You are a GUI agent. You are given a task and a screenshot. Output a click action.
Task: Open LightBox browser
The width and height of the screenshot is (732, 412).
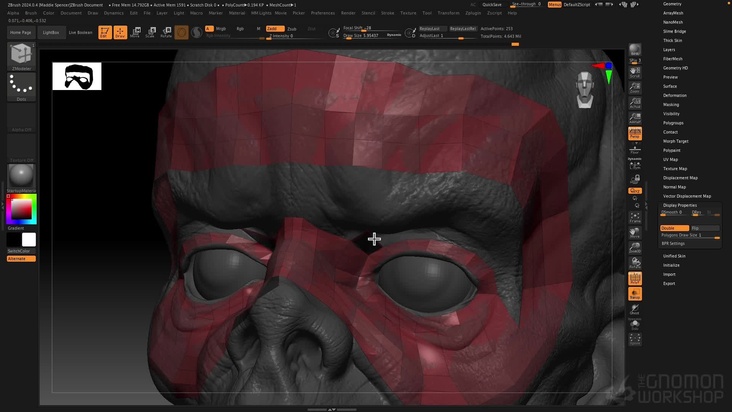(x=51, y=33)
